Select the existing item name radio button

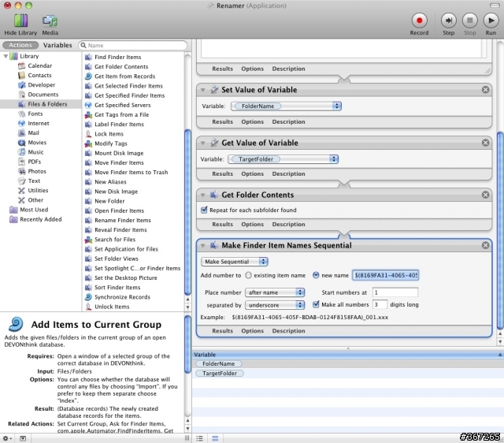248,275
